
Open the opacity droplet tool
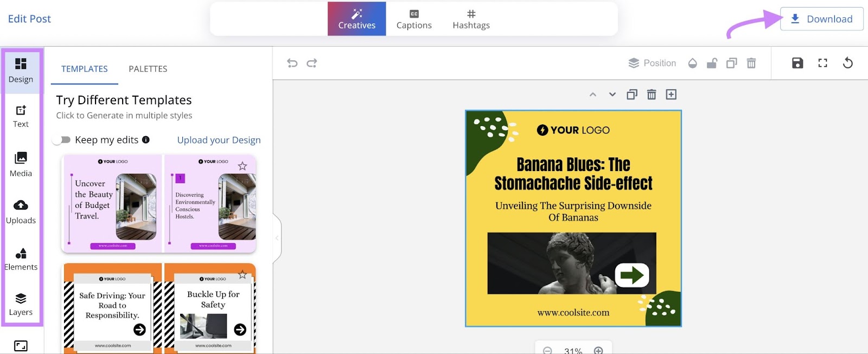tap(692, 63)
